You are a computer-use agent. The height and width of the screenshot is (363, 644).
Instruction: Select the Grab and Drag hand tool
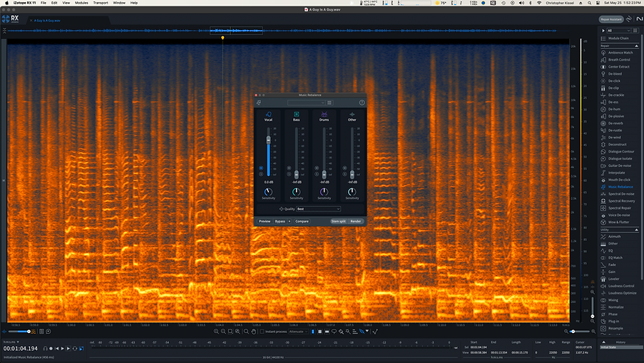coord(253,332)
